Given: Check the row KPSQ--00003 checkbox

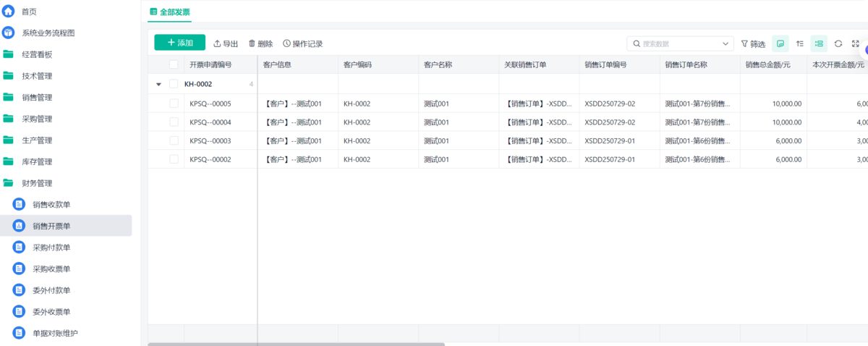Looking at the screenshot, I should (174, 140).
